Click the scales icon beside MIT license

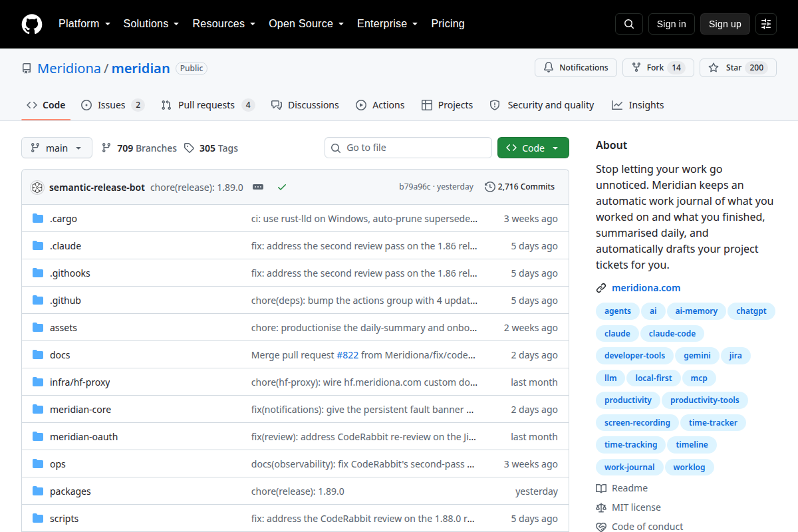pyautogui.click(x=601, y=507)
